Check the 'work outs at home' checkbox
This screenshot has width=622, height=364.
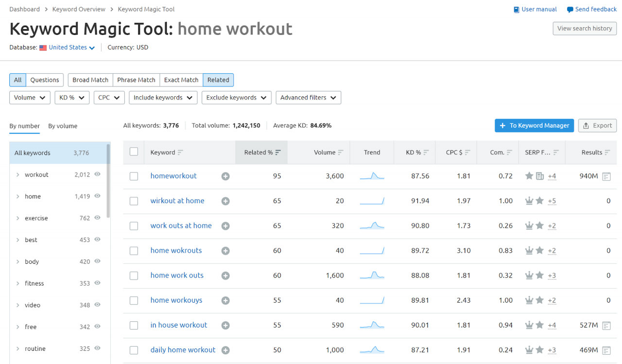(134, 226)
